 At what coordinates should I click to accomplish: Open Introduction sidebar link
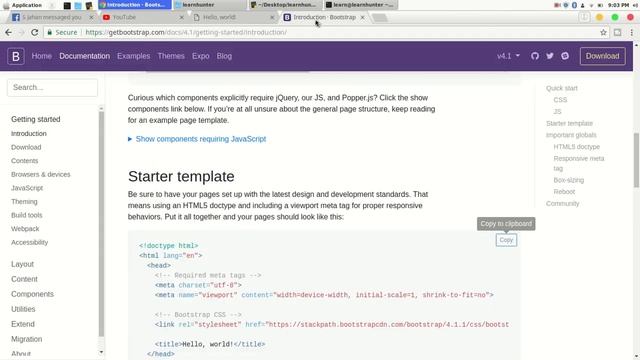point(29,133)
